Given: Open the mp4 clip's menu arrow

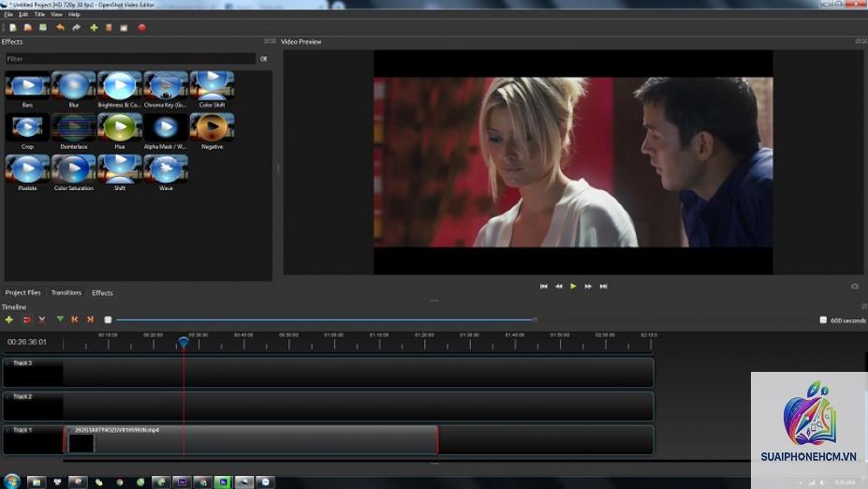Looking at the screenshot, I should [x=69, y=430].
